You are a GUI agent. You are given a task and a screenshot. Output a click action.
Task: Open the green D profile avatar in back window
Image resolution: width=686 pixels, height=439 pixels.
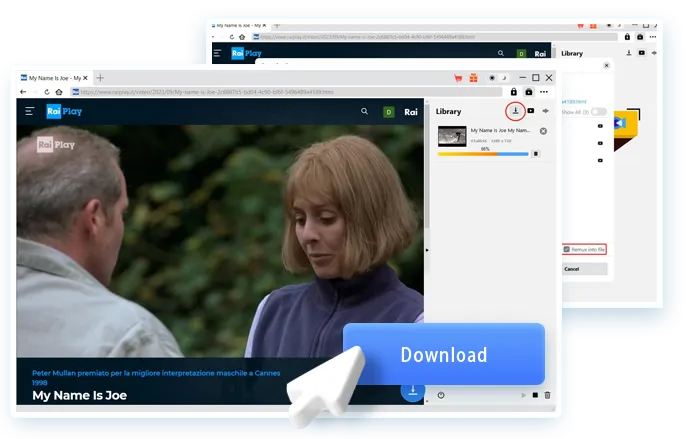pyautogui.click(x=522, y=54)
